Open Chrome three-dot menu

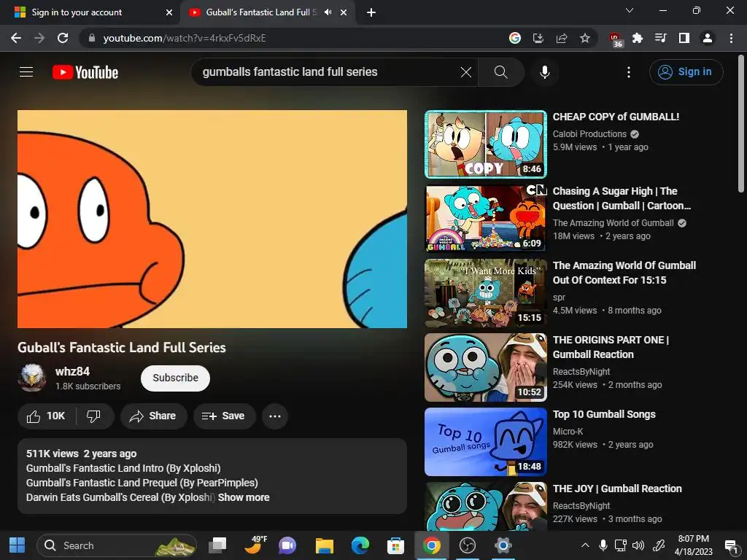(x=731, y=38)
